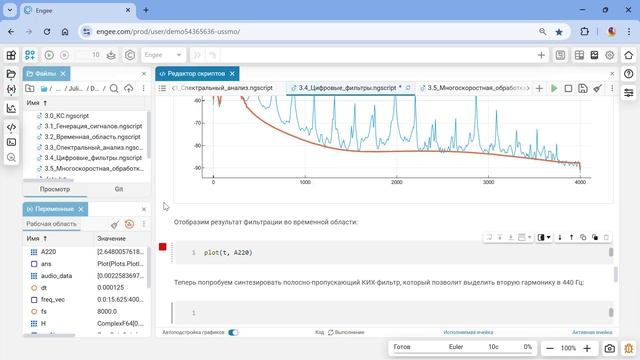640x360 pixels.
Task: Upload a file using cloud icon
Action: [129, 89]
